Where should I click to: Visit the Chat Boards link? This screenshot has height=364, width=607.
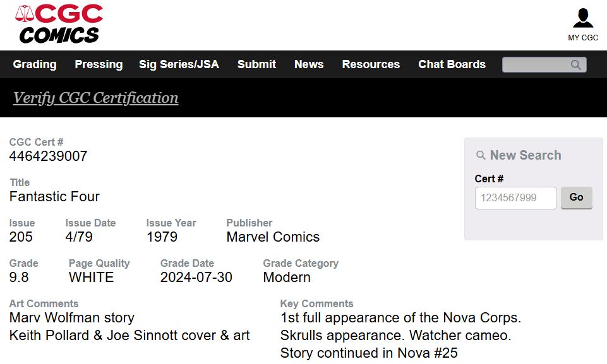coord(452,64)
